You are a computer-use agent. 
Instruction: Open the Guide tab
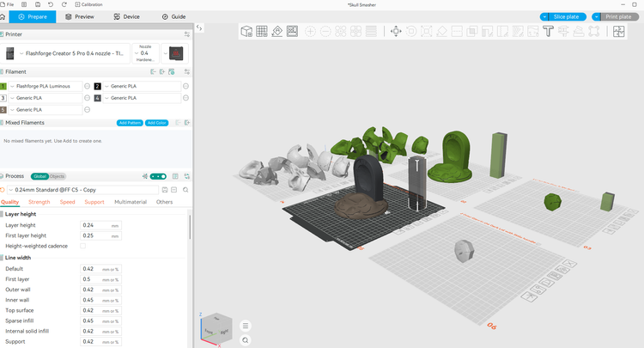point(173,17)
